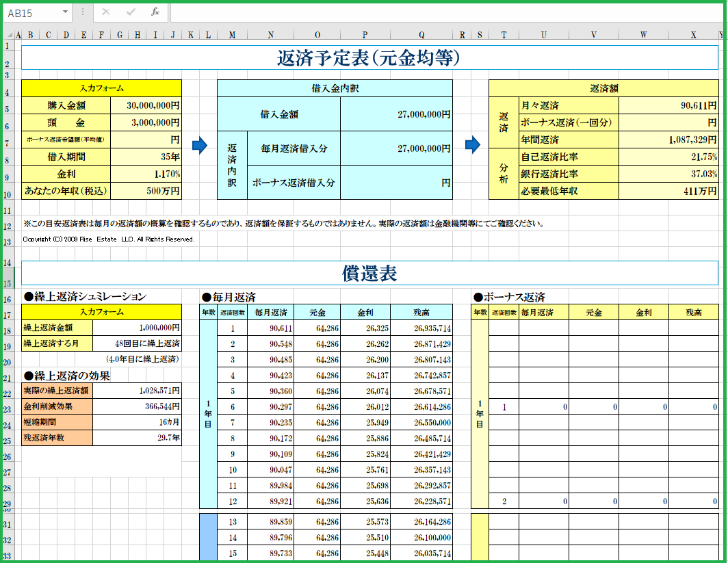Click the 自己返済比率 value 21.75%
728x563 pixels.
click(x=669, y=157)
